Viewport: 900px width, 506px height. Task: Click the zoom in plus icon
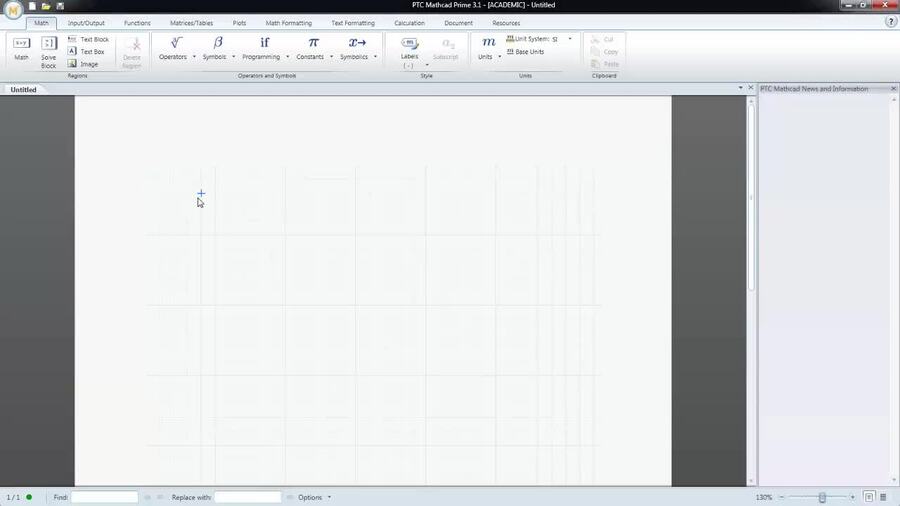pyautogui.click(x=852, y=497)
